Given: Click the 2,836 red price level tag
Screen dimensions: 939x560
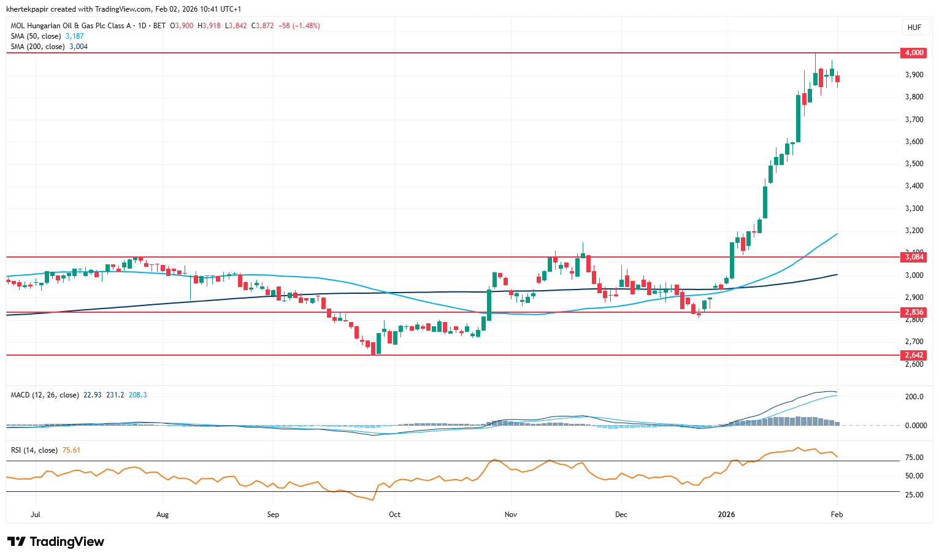Looking at the screenshot, I should 914,312.
